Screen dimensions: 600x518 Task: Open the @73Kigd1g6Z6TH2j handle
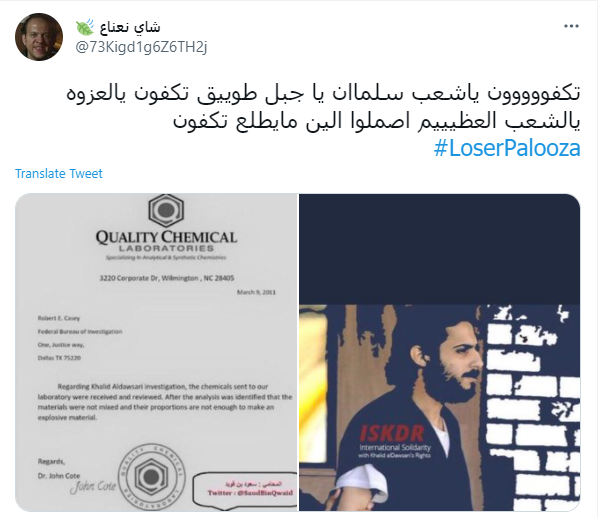[x=141, y=47]
